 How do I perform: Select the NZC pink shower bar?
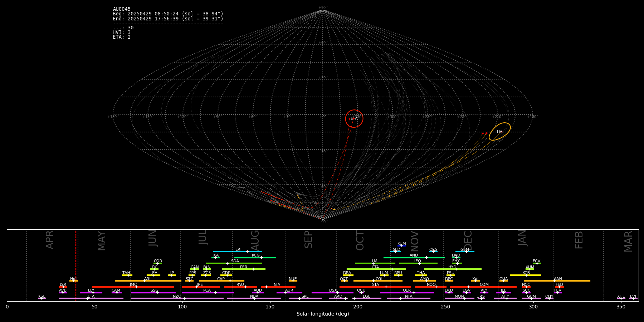[x=177, y=298]
